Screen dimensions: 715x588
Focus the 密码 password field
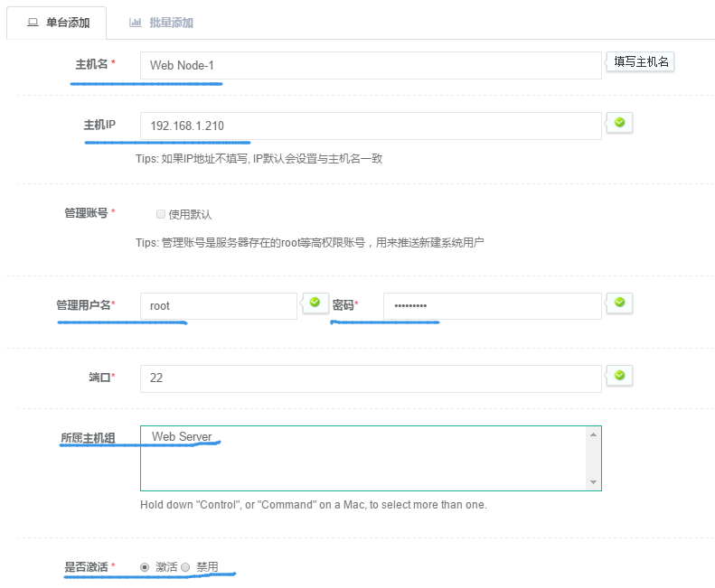[493, 306]
